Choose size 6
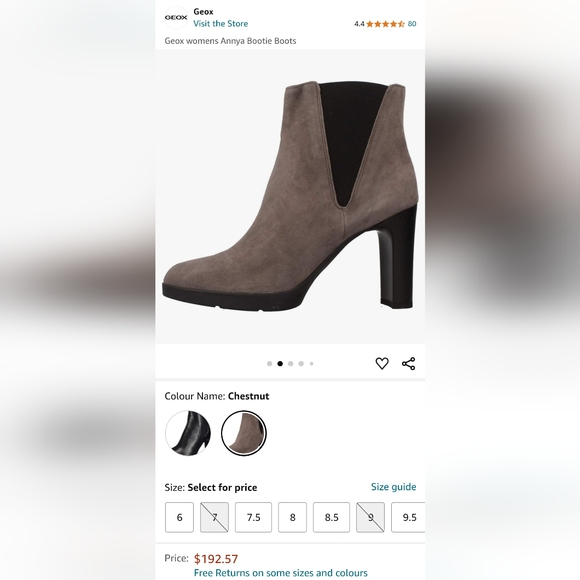The height and width of the screenshot is (580, 580). click(x=179, y=517)
